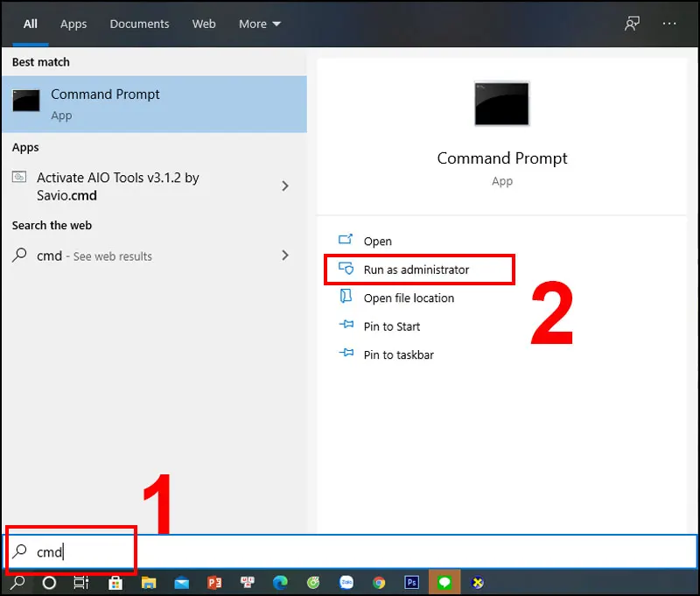Expand the cmd web results chevron

284,256
